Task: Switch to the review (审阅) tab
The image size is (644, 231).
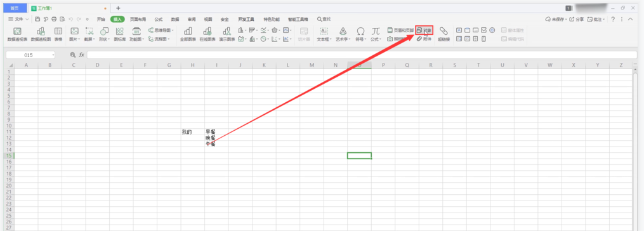Action: [192, 19]
